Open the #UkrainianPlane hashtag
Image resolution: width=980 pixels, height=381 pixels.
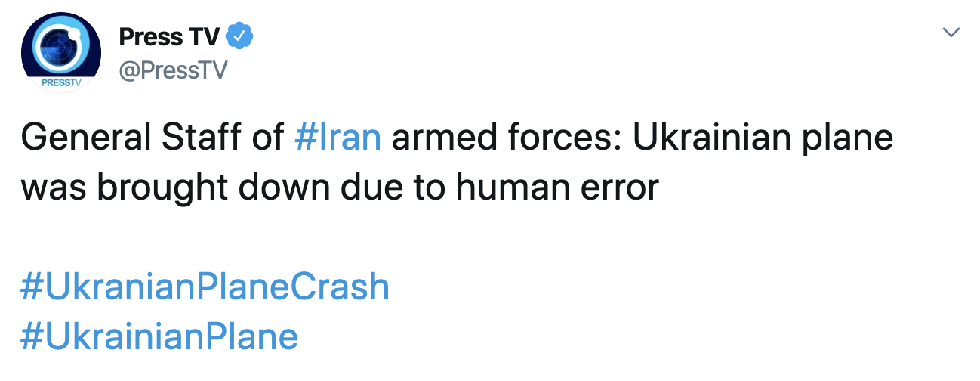pyautogui.click(x=159, y=336)
